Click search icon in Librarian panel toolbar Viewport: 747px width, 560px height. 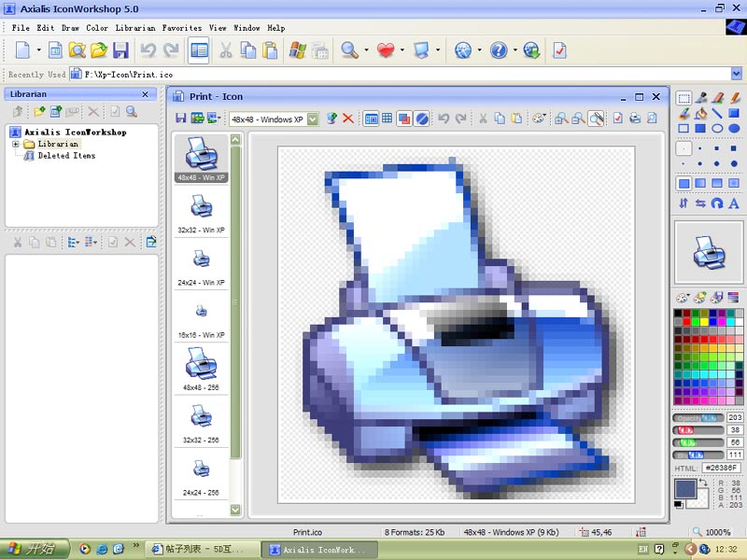click(132, 112)
